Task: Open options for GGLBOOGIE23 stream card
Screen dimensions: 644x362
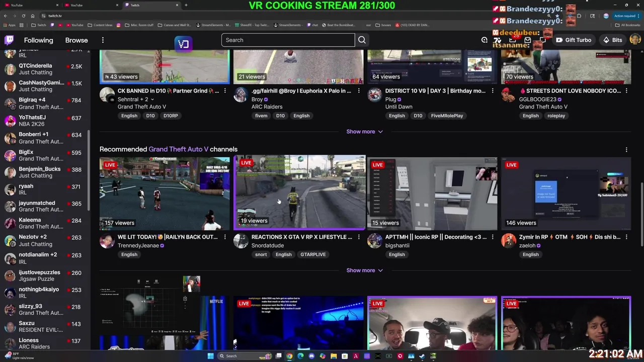Action: click(x=626, y=91)
